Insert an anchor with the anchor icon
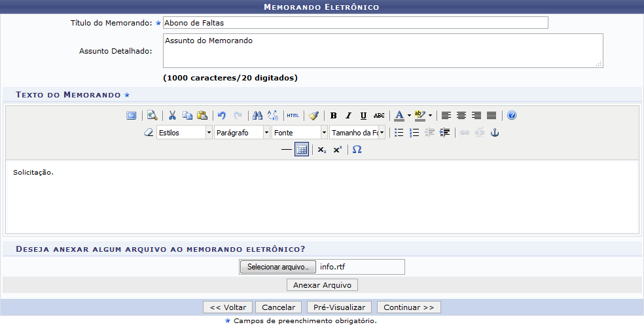This screenshot has height=327, width=644. [495, 133]
